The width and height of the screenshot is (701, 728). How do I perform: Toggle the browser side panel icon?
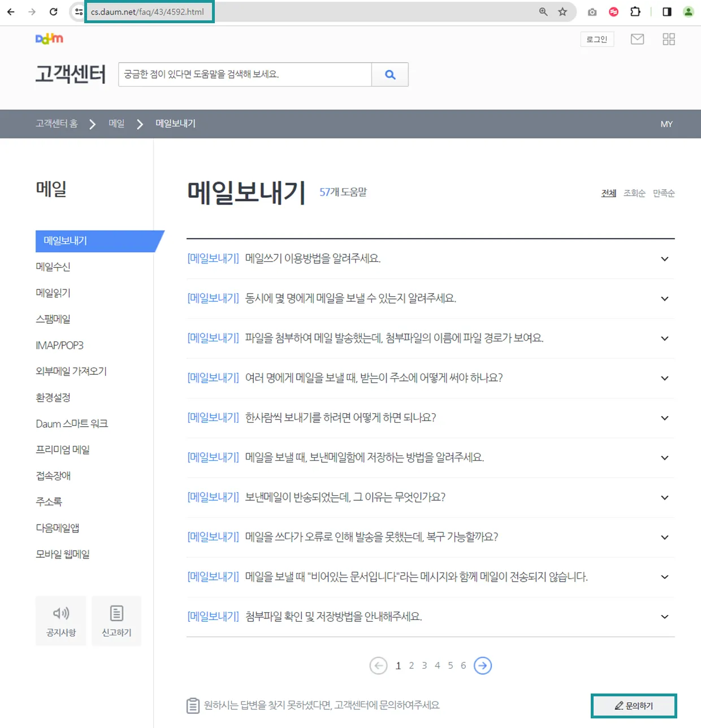click(667, 12)
